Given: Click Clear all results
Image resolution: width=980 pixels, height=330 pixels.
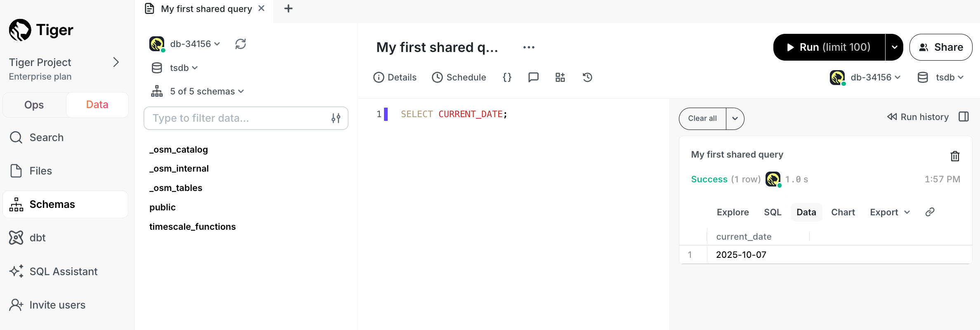Looking at the screenshot, I should 702,118.
